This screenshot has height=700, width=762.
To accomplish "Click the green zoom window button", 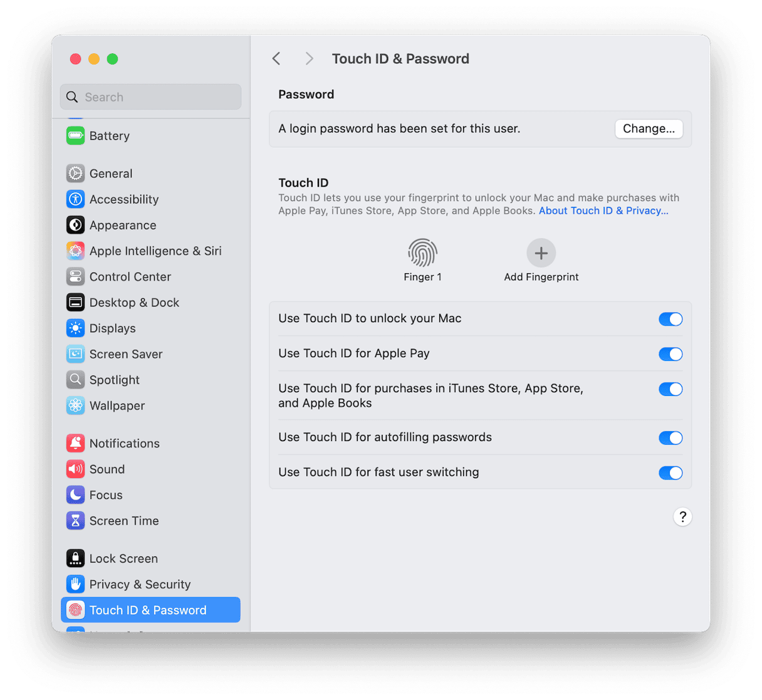I will click(113, 59).
